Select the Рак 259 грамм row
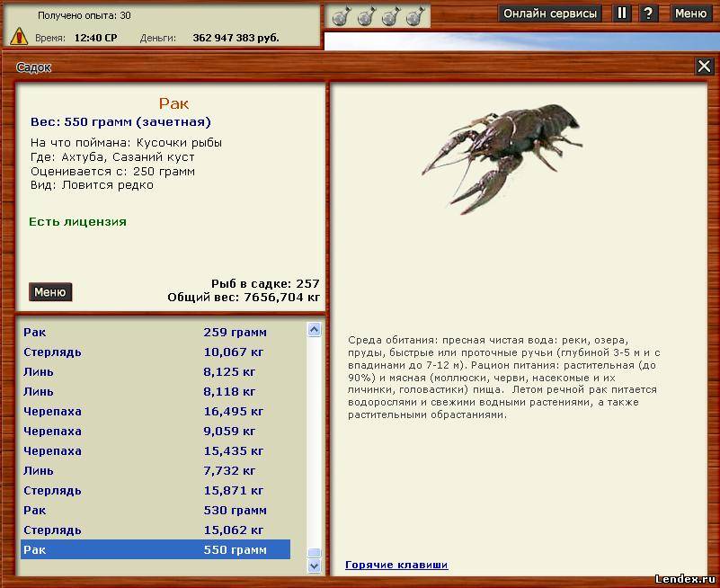The image size is (720, 588). 156,332
